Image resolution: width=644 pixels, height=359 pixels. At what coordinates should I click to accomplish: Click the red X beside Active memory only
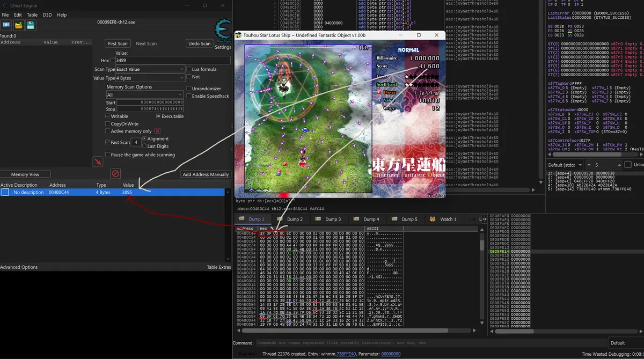(x=157, y=131)
